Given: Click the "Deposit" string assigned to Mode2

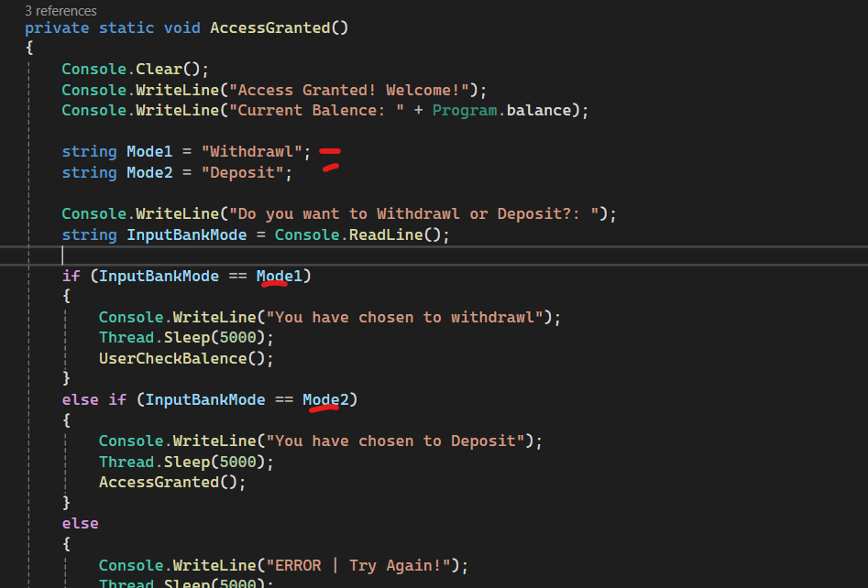Looking at the screenshot, I should click(x=243, y=172).
